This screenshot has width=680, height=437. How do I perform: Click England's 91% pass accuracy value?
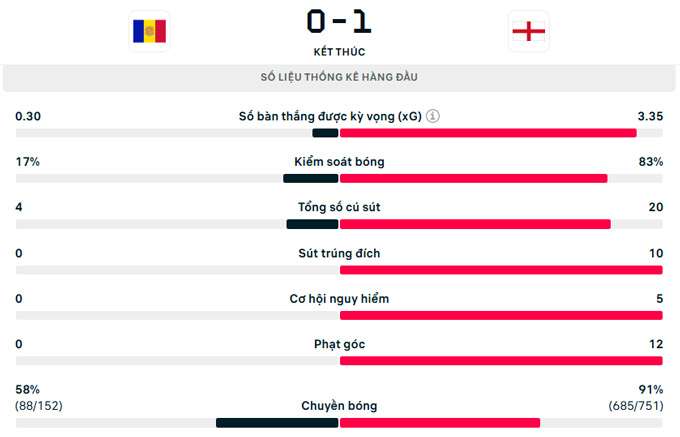[x=651, y=389]
